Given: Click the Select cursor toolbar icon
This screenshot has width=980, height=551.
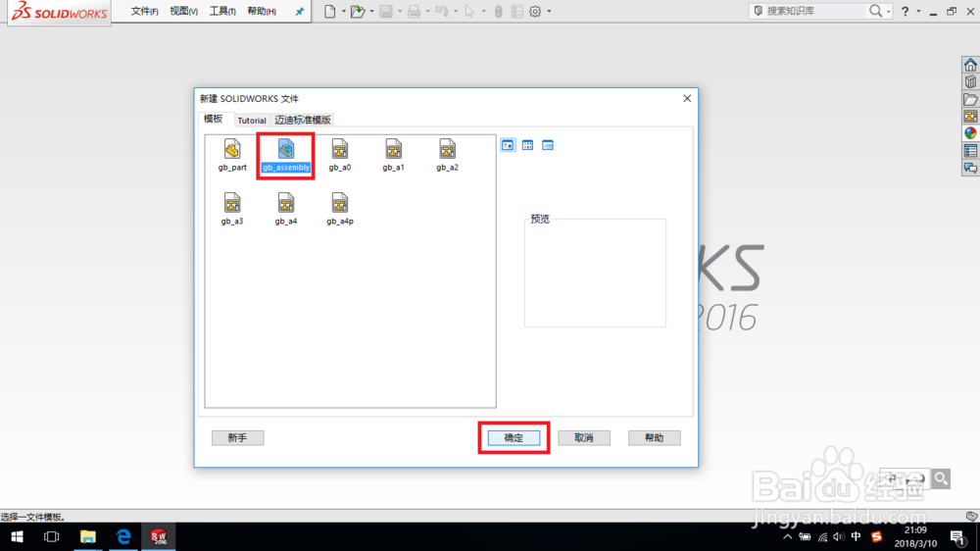Looking at the screenshot, I should point(469,11).
